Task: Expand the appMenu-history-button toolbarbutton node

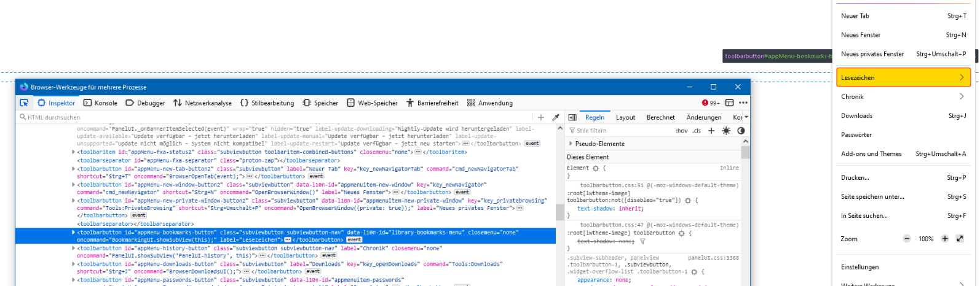Action: click(74, 249)
